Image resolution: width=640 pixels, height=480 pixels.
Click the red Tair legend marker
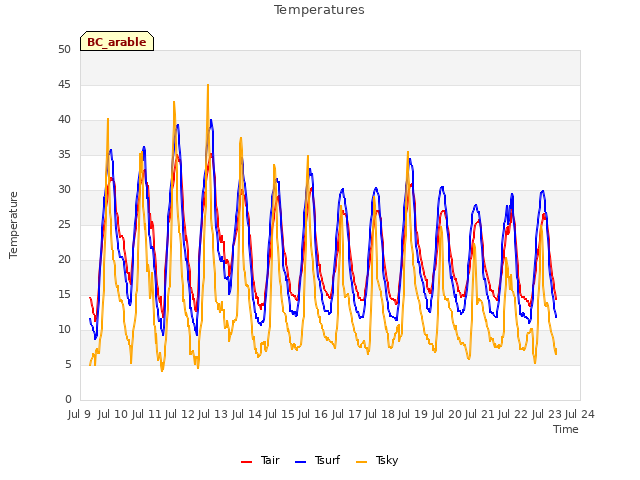click(247, 462)
